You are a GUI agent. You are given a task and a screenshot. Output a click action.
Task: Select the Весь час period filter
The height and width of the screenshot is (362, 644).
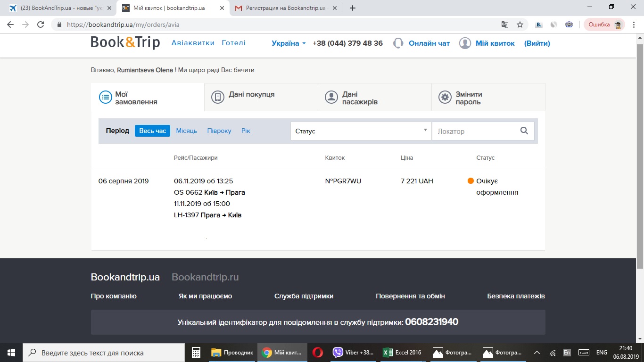point(152,131)
